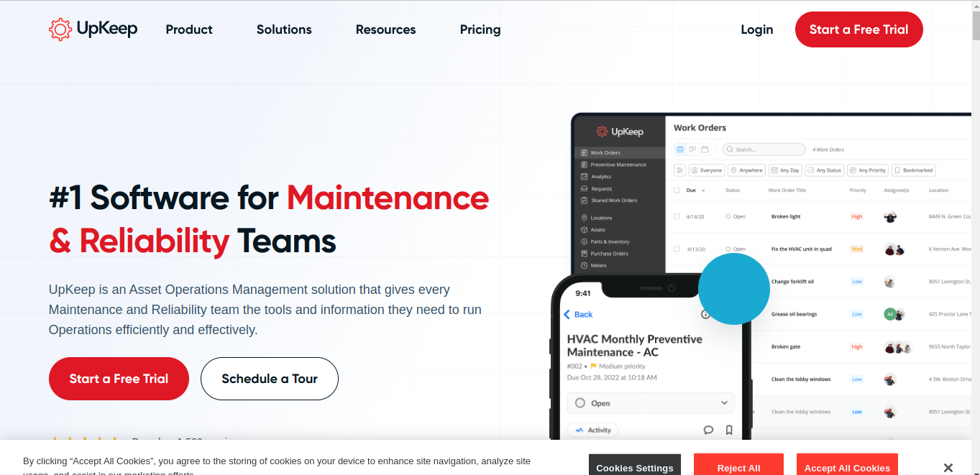Open the Solutions menu
980x475 pixels.
point(284,29)
